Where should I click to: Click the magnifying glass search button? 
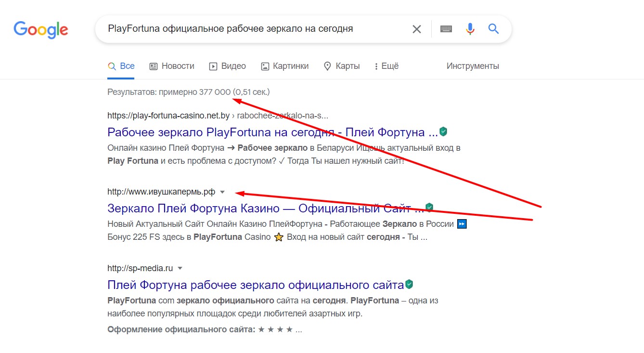pyautogui.click(x=493, y=29)
